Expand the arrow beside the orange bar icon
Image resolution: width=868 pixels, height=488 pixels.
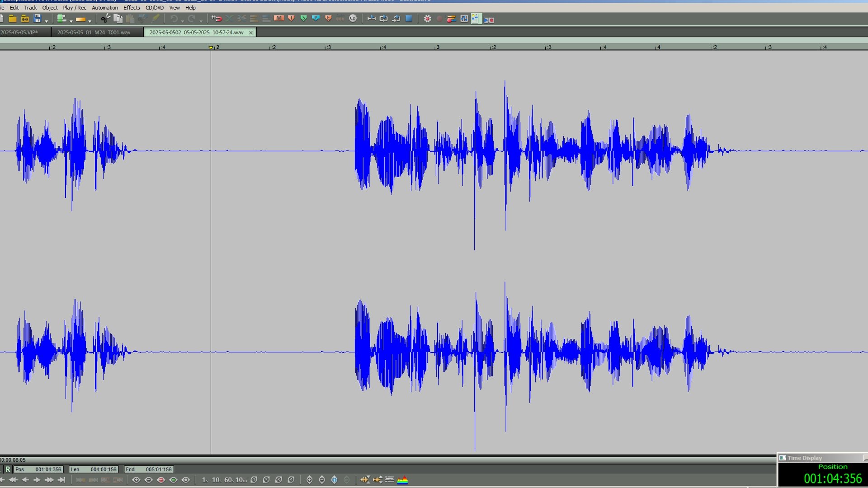(x=90, y=21)
